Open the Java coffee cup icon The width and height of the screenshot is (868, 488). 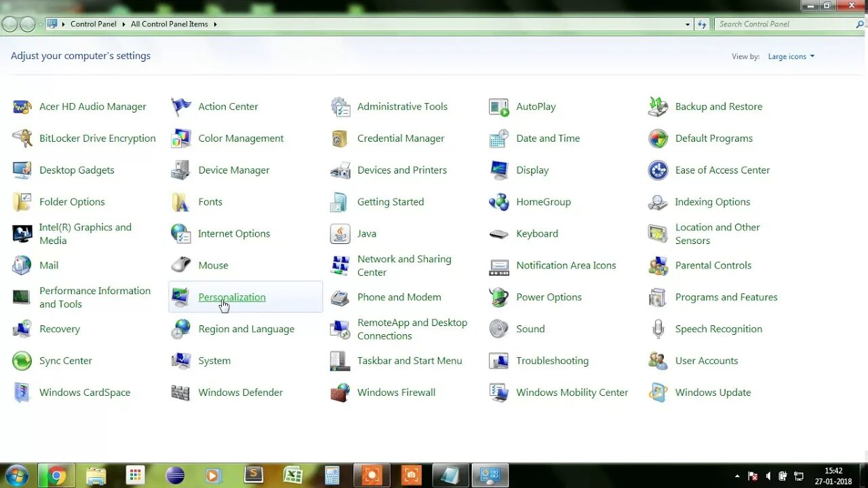[340, 234]
